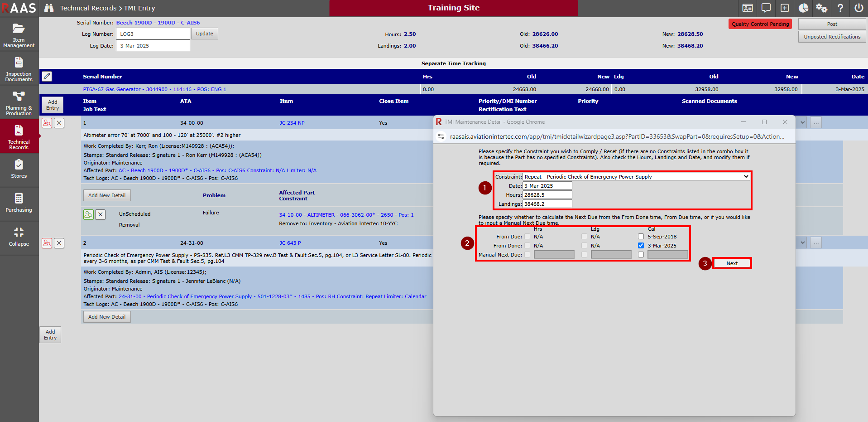Click the Unposted Rectifications button
The height and width of the screenshot is (422, 868).
pyautogui.click(x=832, y=37)
